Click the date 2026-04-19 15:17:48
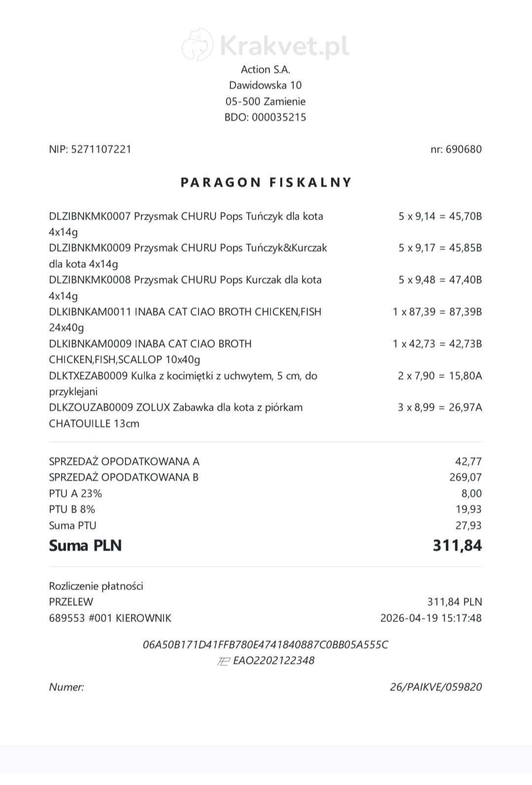 431,618
